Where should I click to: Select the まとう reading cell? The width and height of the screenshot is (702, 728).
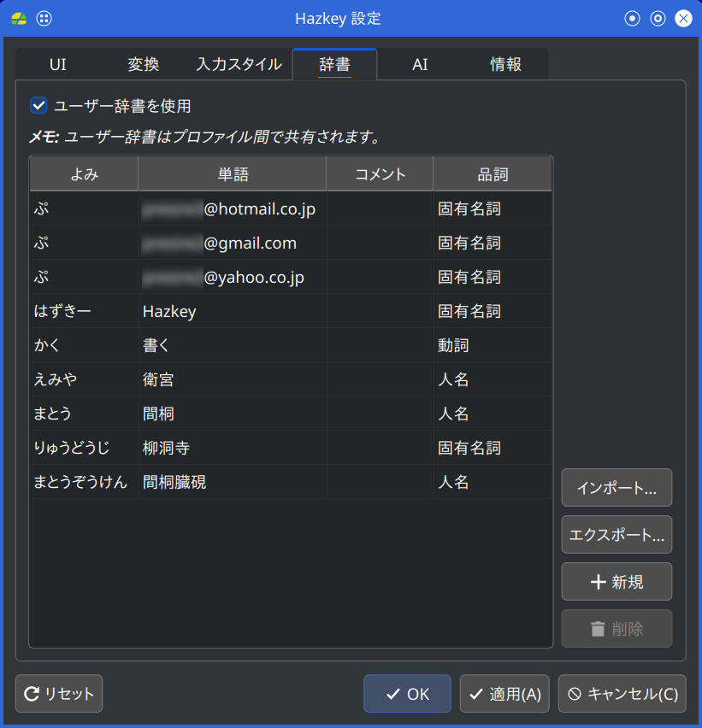[x=84, y=414]
